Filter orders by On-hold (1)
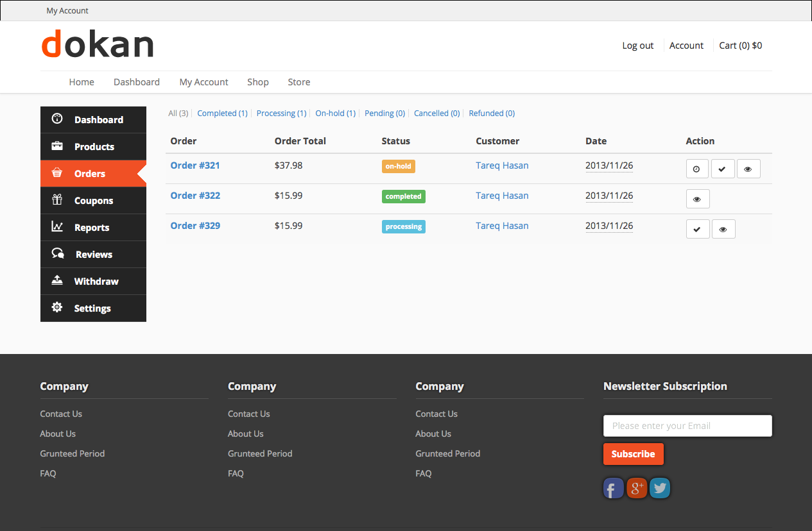The width and height of the screenshot is (812, 531). click(335, 114)
